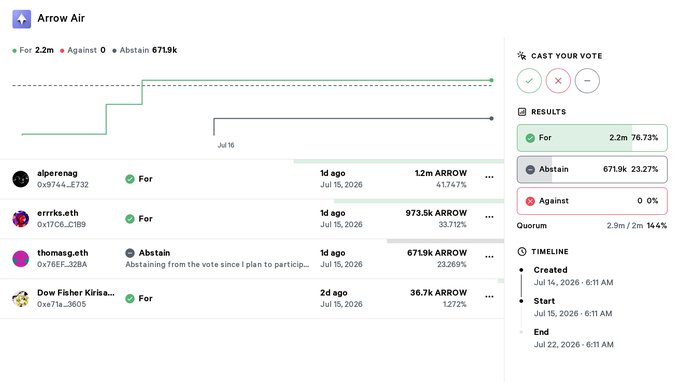This screenshot has height=382, width=680.
Task: Read thomasg.eth abstain reason text
Action: tap(217, 264)
